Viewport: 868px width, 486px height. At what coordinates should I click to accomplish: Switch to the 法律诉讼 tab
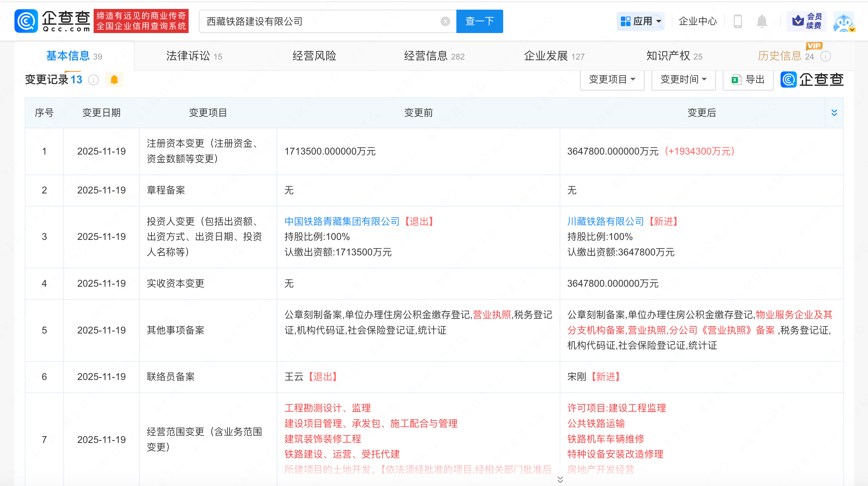194,56
